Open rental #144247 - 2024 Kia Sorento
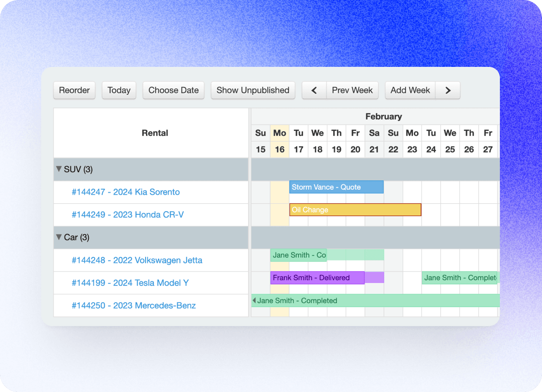The width and height of the screenshot is (542, 392). [125, 192]
